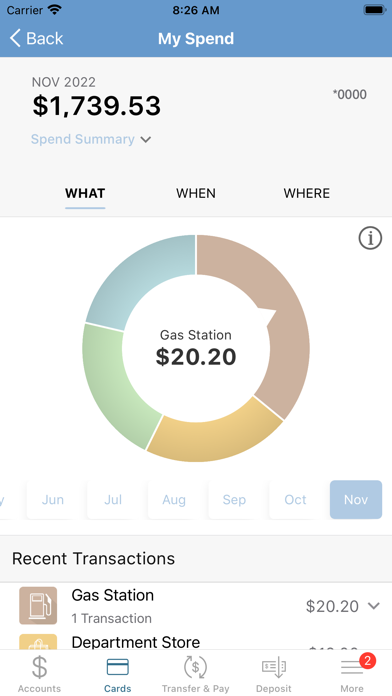Tap the Gas Station pump icon
The height and width of the screenshot is (696, 392).
click(x=38, y=605)
